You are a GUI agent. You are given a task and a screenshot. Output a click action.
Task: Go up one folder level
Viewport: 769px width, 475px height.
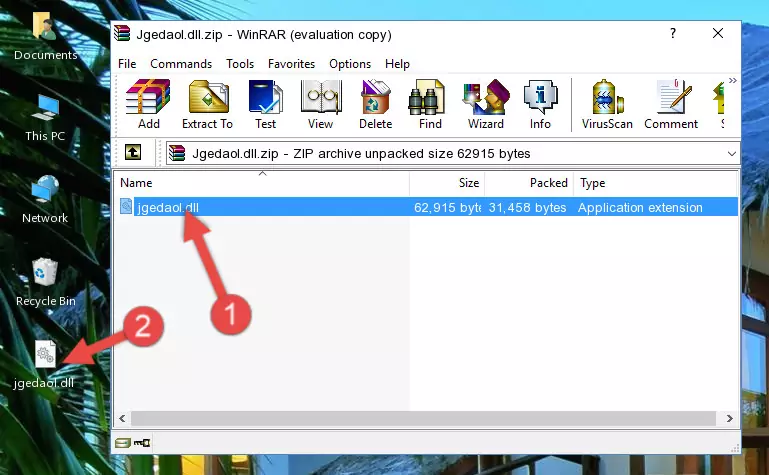[x=133, y=152]
